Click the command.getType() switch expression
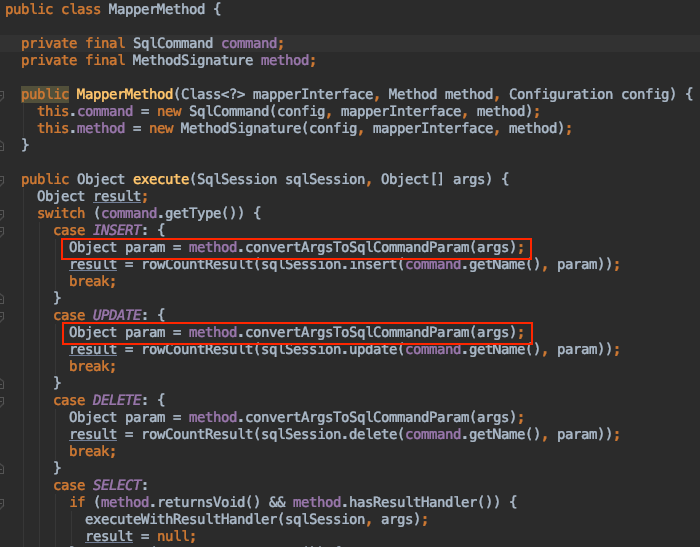 point(157,214)
